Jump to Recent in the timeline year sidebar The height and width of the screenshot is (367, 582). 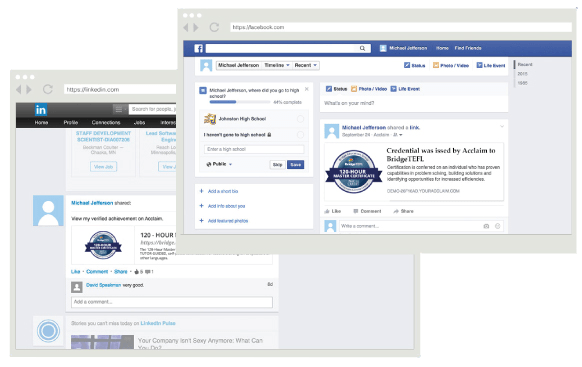525,65
